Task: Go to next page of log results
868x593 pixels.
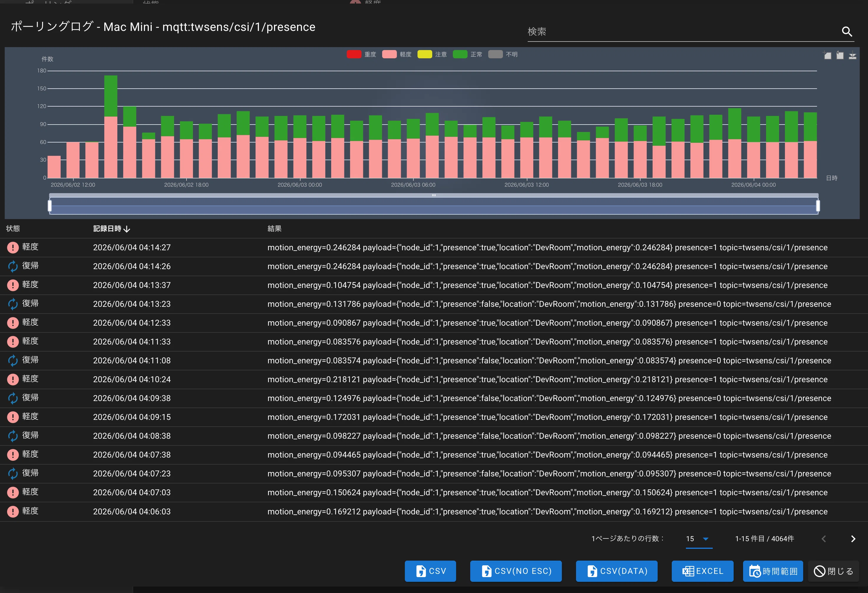Action: pyautogui.click(x=853, y=539)
